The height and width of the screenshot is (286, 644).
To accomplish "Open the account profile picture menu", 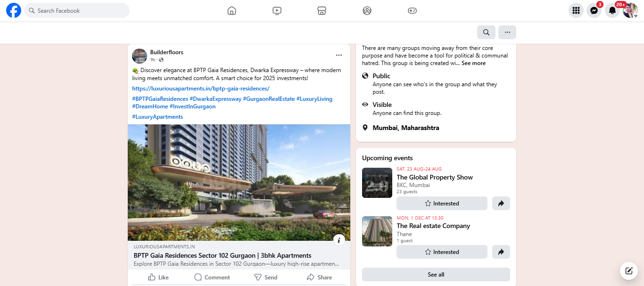I will click(x=630, y=10).
